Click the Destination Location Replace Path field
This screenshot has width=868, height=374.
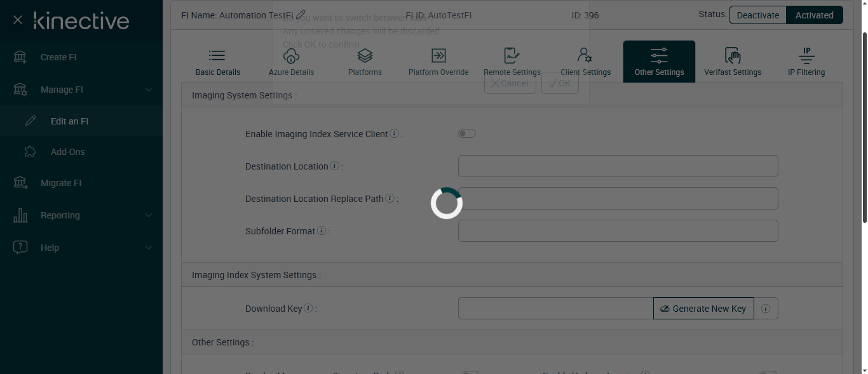pyautogui.click(x=618, y=198)
